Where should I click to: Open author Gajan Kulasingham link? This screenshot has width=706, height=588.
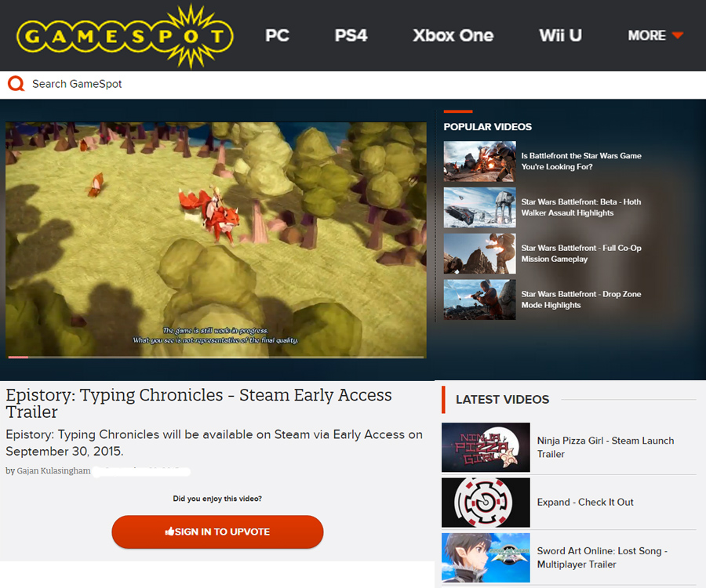pyautogui.click(x=53, y=470)
